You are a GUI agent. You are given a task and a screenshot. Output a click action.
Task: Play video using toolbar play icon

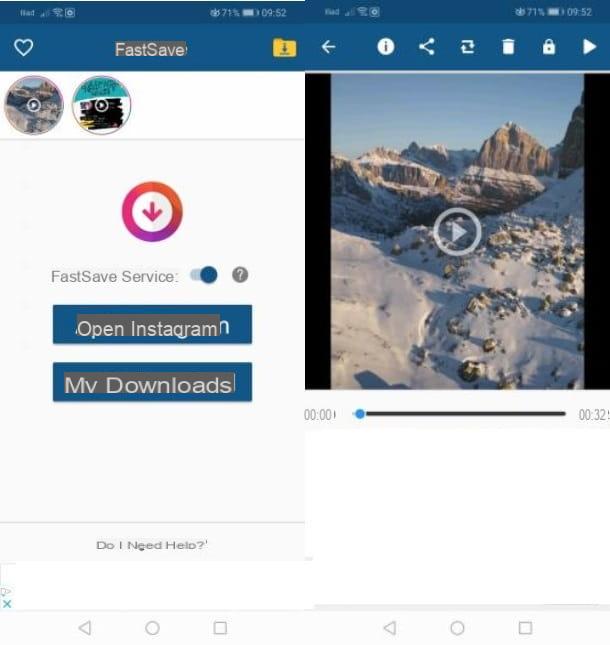tap(589, 47)
